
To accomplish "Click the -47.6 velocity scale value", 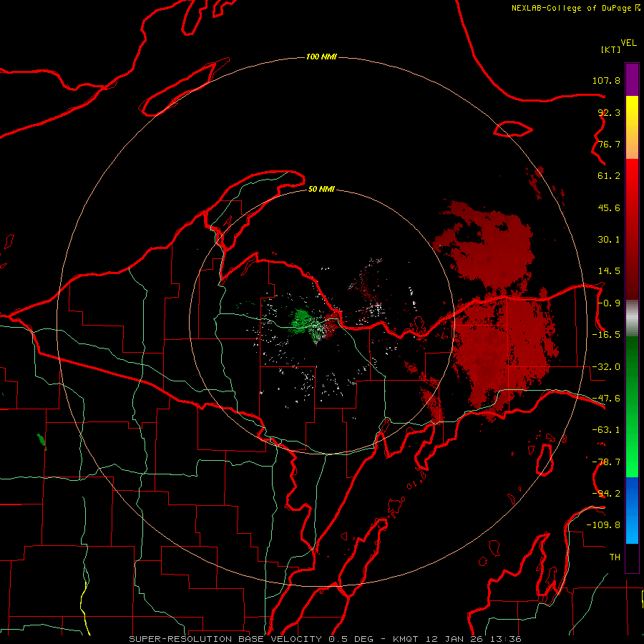I will pyautogui.click(x=606, y=399).
